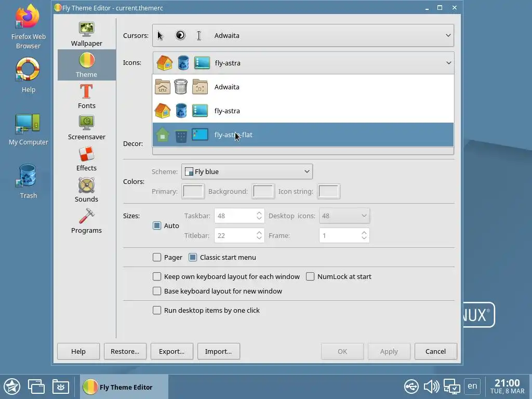Viewport: 532px width, 399px height.
Task: Choose the Adwaita icon theme option
Action: pos(303,87)
